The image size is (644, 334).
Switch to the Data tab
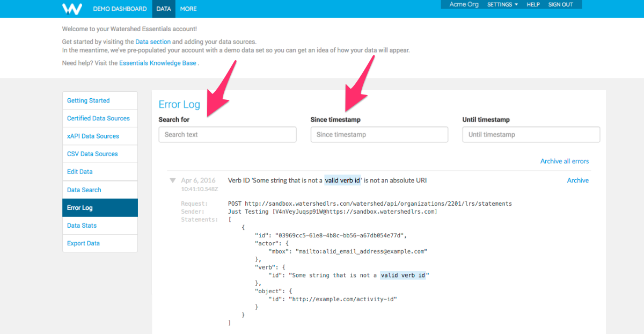click(164, 9)
